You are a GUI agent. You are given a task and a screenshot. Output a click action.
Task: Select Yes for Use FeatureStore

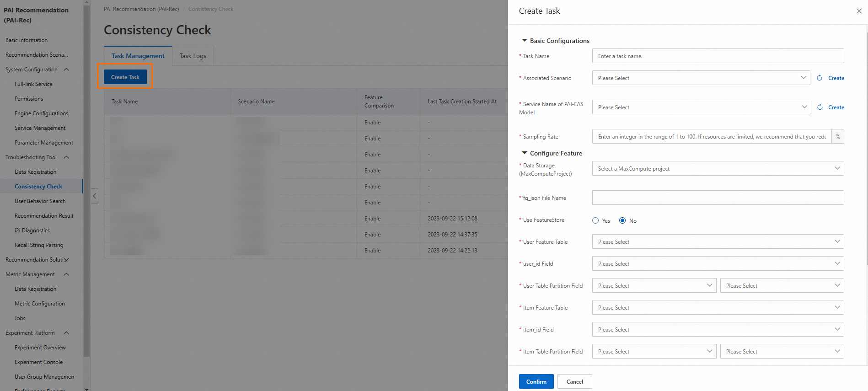[595, 220]
